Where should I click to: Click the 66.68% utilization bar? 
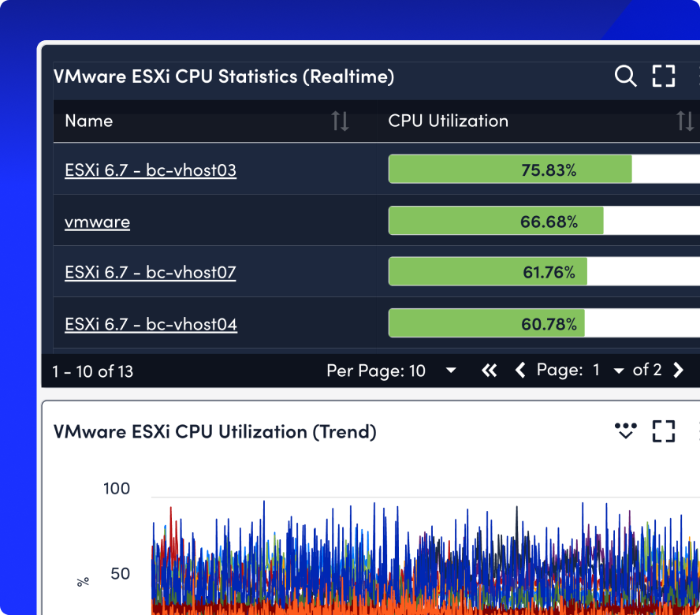[544, 220]
